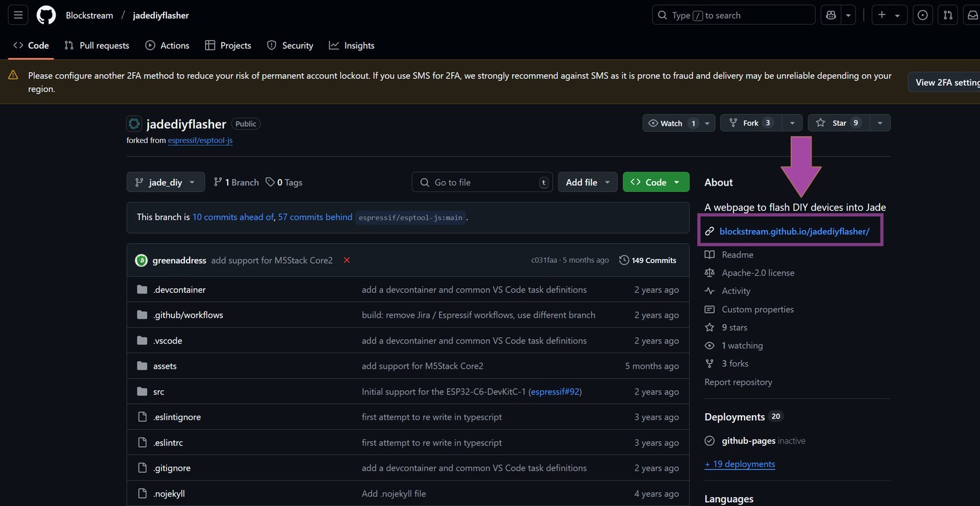Image resolution: width=980 pixels, height=506 pixels.
Task: Click the GitHub home logo
Action: pyautogui.click(x=45, y=15)
